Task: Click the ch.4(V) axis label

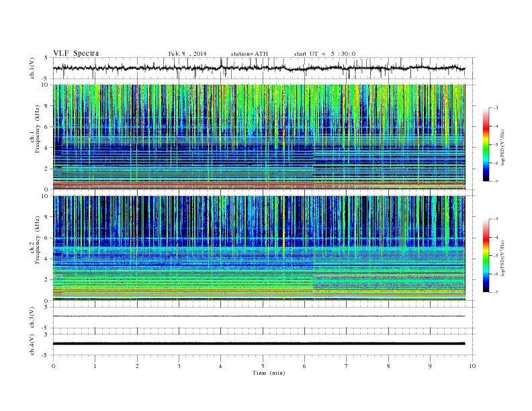Action: pyautogui.click(x=32, y=345)
